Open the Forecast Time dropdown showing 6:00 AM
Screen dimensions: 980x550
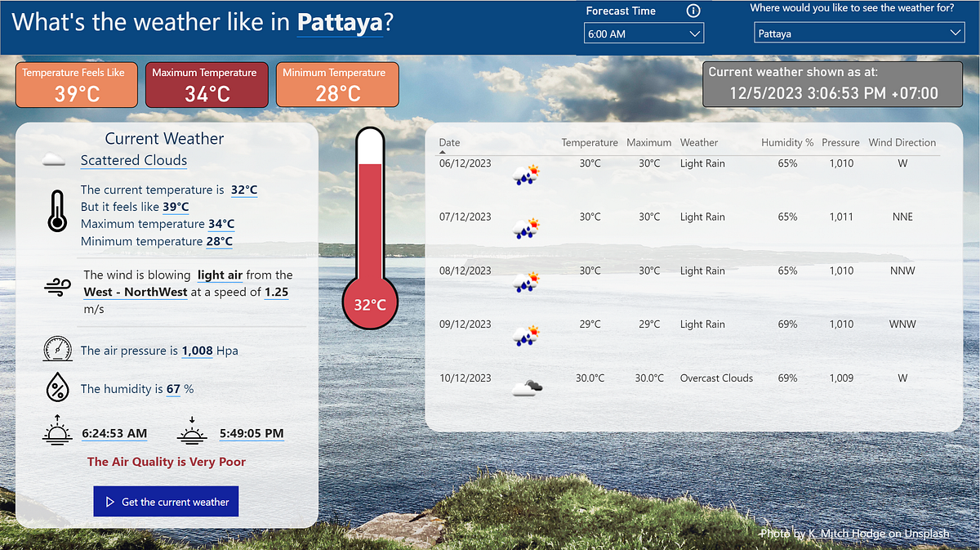pos(644,34)
